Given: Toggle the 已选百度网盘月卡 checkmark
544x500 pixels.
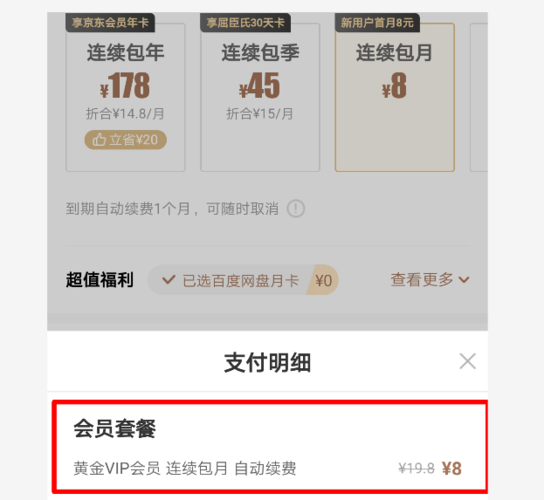Looking at the screenshot, I should coord(169,280).
